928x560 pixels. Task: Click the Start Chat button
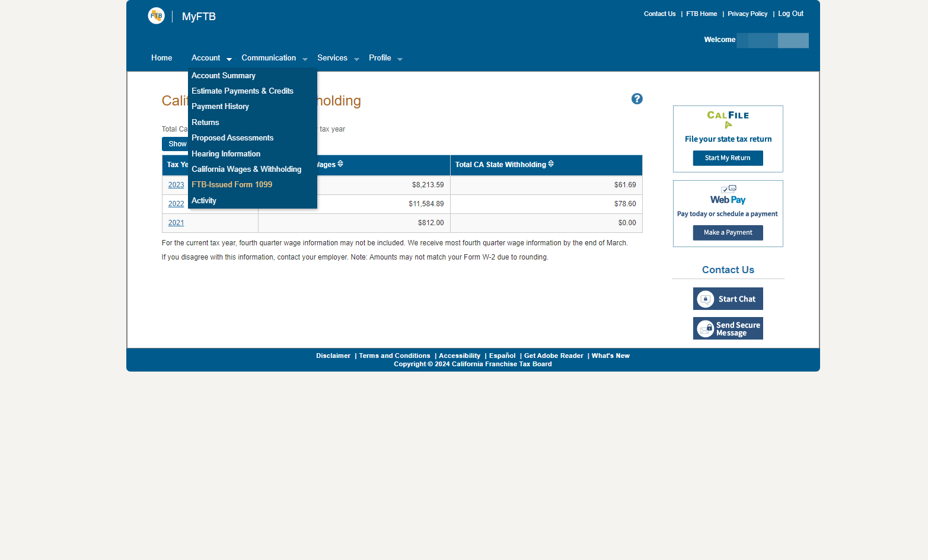728,299
